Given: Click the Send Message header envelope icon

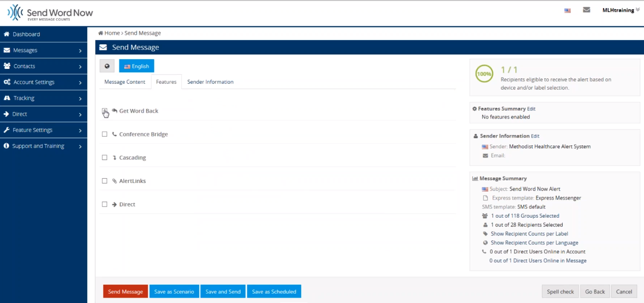Looking at the screenshot, I should pos(103,47).
